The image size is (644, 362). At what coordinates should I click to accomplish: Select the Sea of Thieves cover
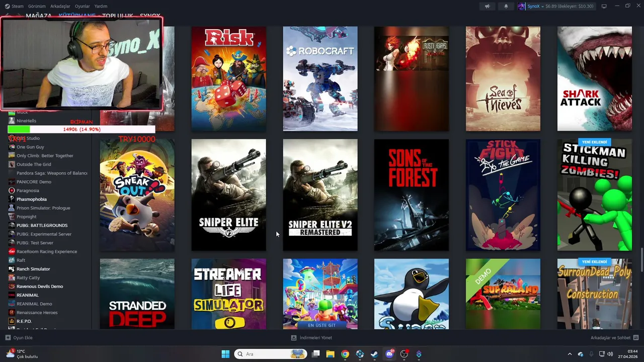pos(503,79)
